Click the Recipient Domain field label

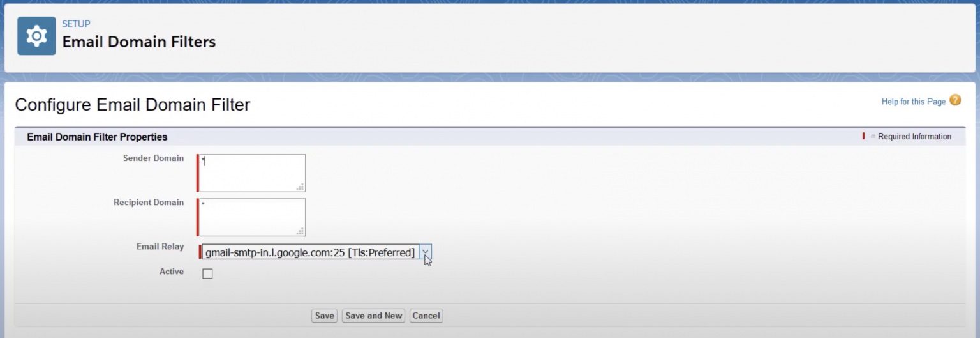(x=149, y=203)
